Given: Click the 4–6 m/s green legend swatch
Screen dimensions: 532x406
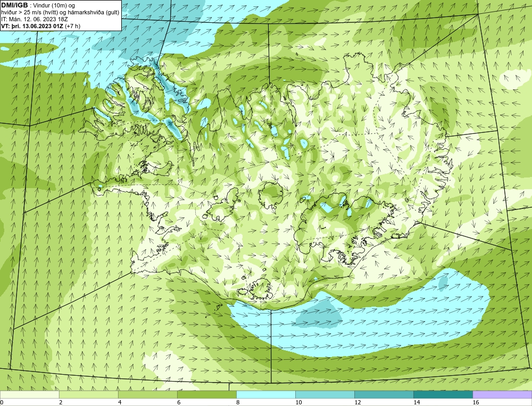Looking at the screenshot, I should [x=148, y=394].
